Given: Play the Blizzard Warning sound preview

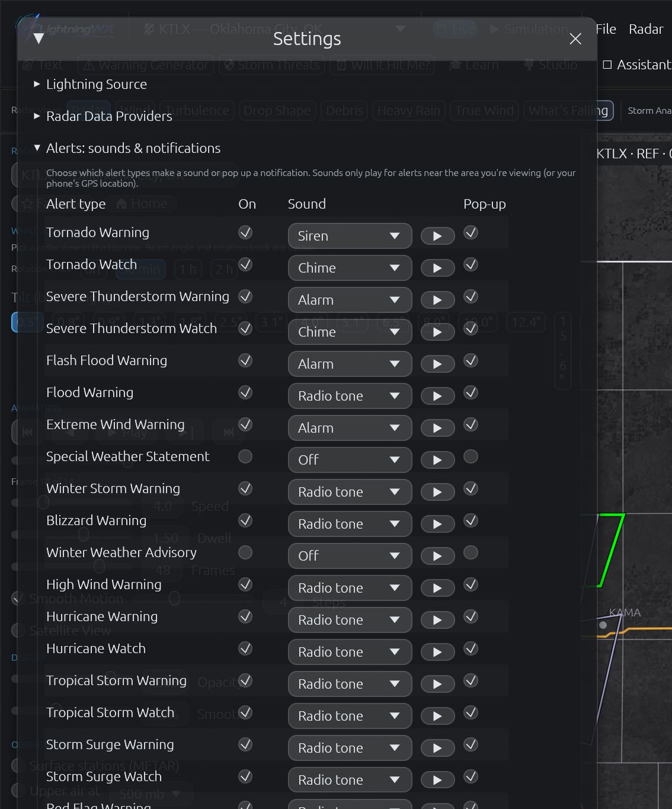Looking at the screenshot, I should pos(437,524).
